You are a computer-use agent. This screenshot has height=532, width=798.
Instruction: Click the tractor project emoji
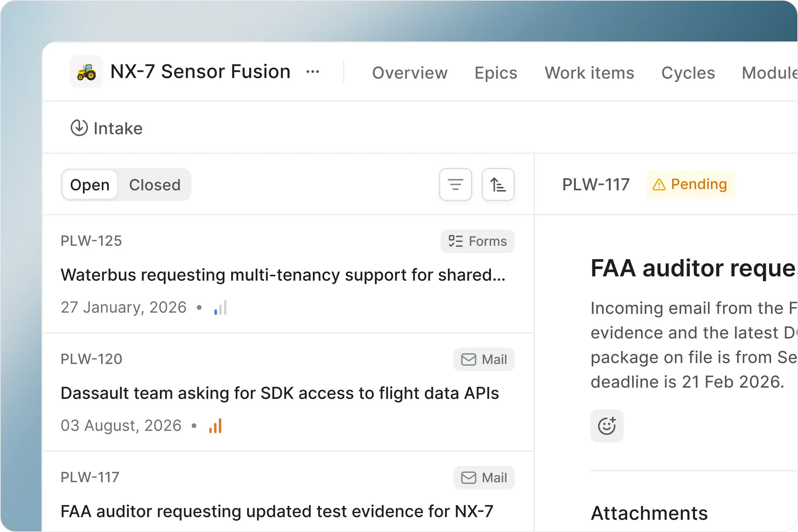coord(86,71)
